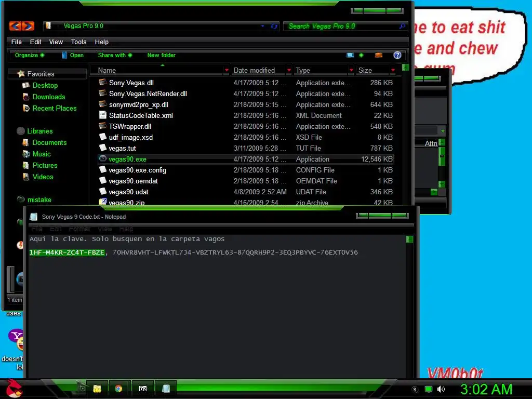Open Recent Places in Favorites
Image resolution: width=532 pixels, height=399 pixels.
[54, 108]
